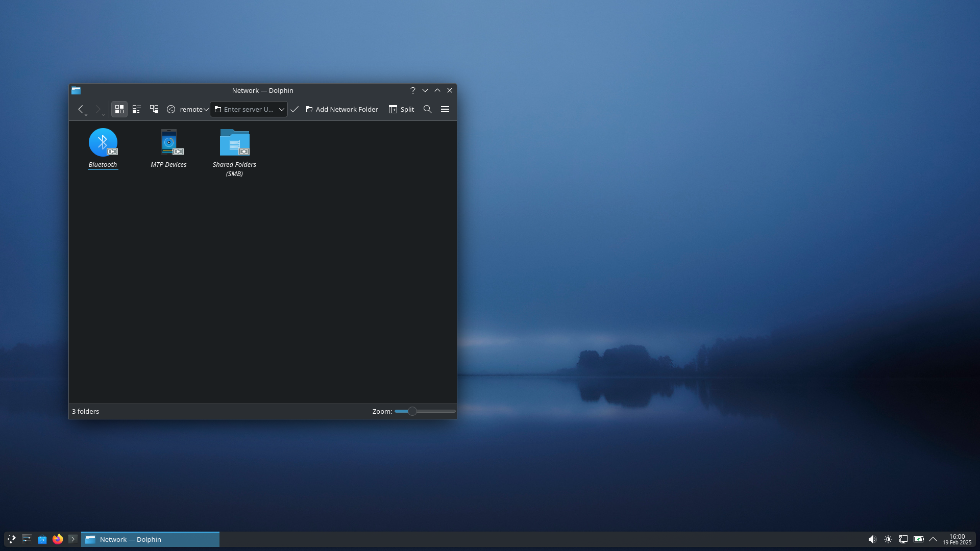This screenshot has height=551, width=980.
Task: Select the MTP Devices icon
Action: pyautogui.click(x=169, y=142)
